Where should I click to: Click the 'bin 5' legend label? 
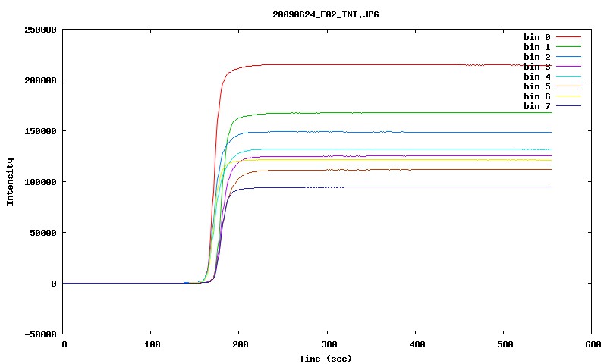pyautogui.click(x=537, y=86)
